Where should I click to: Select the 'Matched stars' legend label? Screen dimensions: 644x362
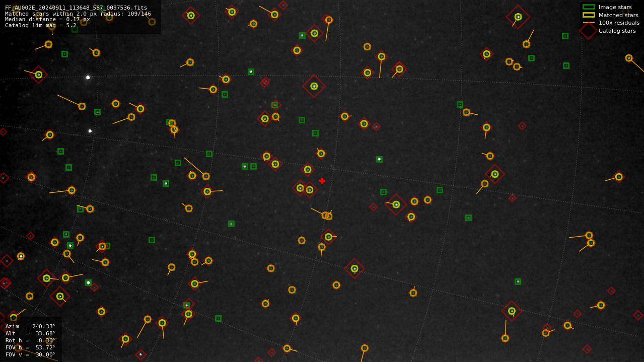[618, 15]
